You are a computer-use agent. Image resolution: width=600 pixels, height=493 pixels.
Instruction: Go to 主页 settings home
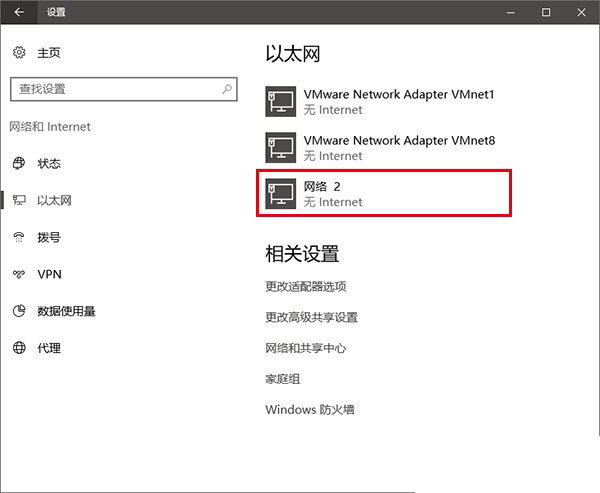[x=49, y=53]
